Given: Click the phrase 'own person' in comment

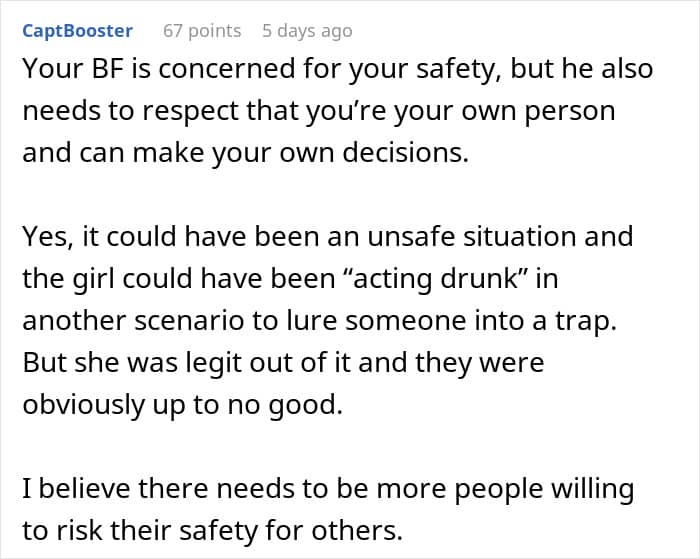Looking at the screenshot, I should point(538,111).
